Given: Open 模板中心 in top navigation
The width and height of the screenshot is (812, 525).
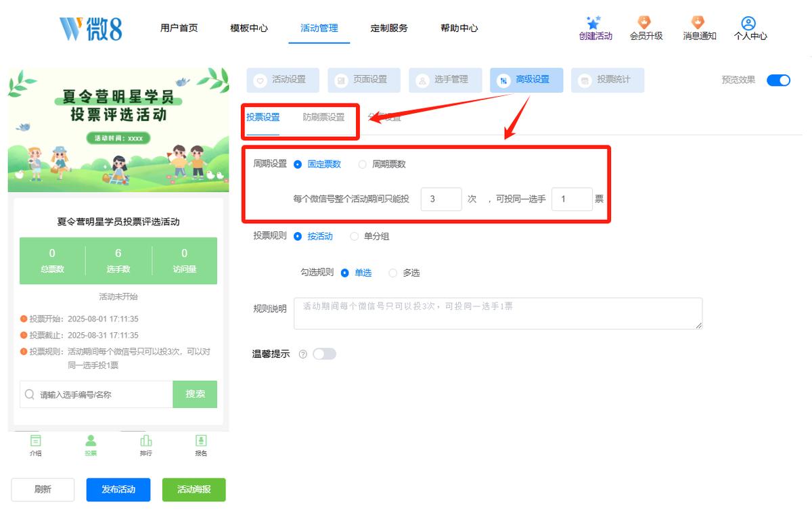Looking at the screenshot, I should click(249, 28).
